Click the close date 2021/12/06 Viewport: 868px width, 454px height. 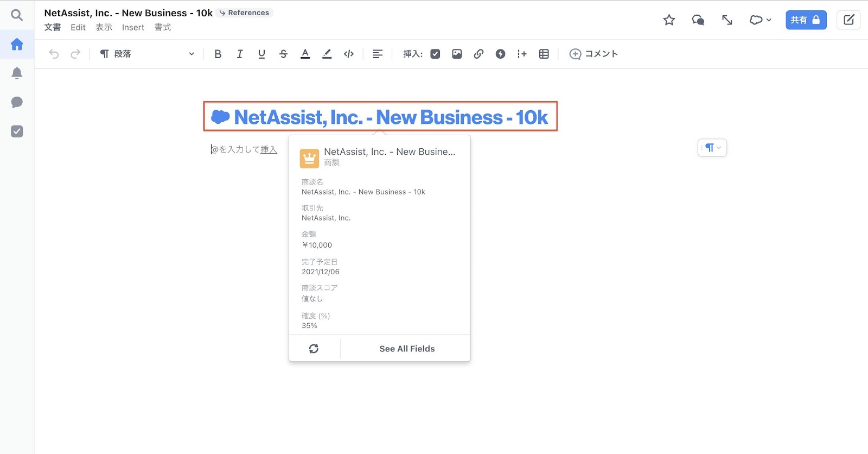pos(321,272)
